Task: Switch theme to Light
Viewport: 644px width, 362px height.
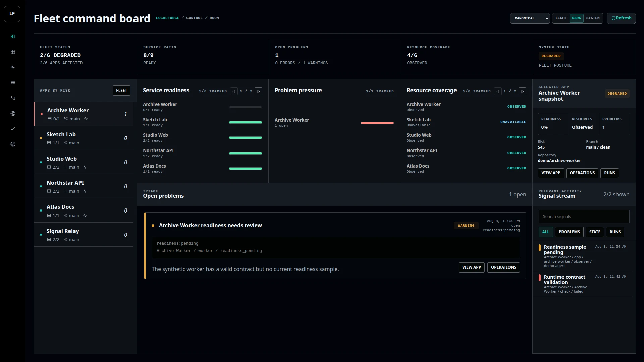Action: coord(561,18)
